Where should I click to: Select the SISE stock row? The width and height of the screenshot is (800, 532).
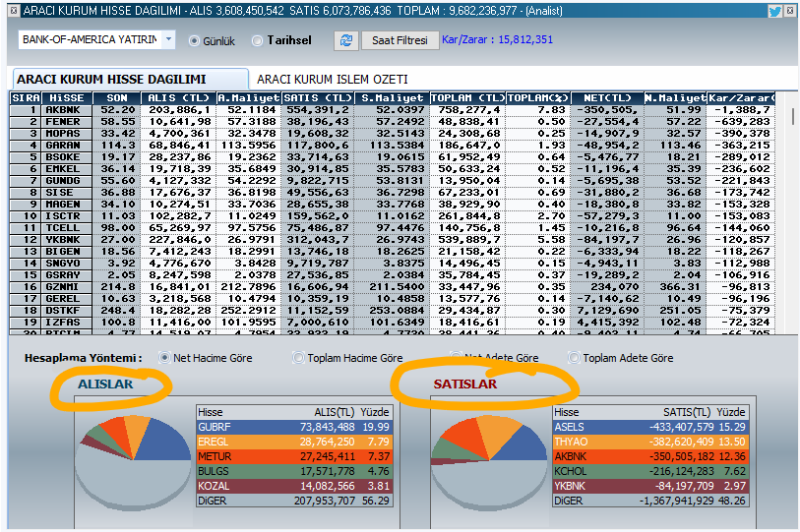[393, 193]
